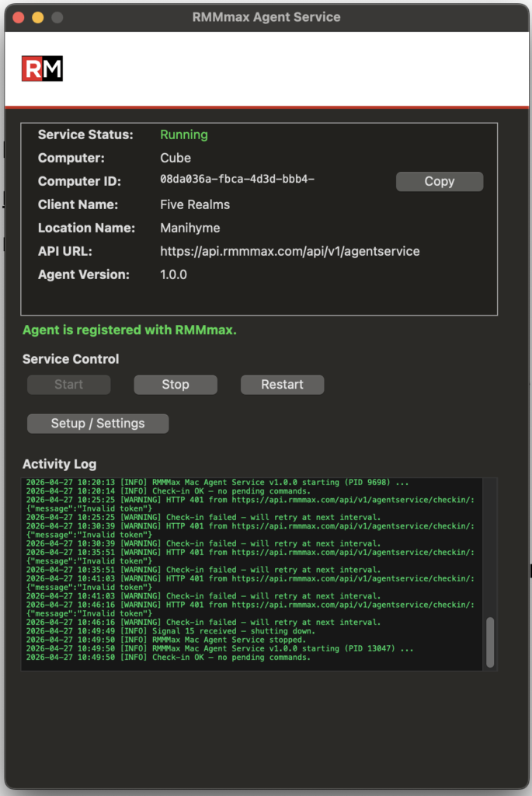Click the 10:49:50 'Check-in OK' log line

[168, 658]
